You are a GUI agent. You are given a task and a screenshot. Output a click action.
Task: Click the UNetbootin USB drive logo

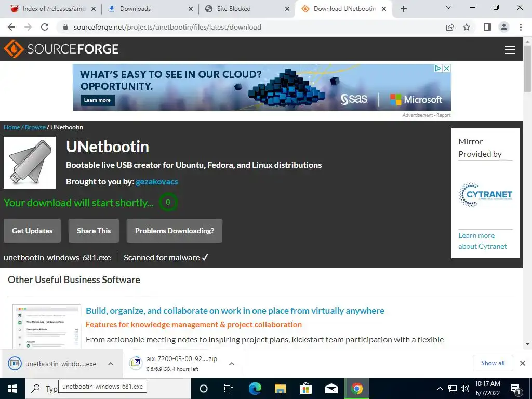[x=30, y=163]
